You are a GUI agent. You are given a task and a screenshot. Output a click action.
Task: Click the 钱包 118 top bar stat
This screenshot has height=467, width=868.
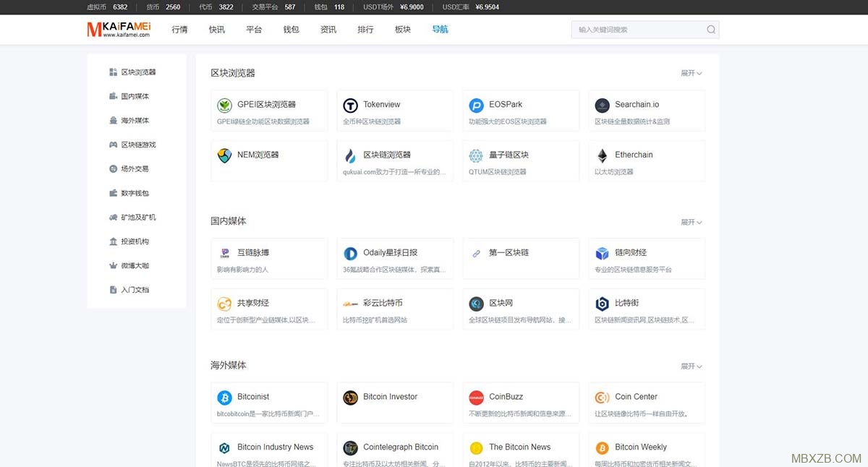pos(329,7)
